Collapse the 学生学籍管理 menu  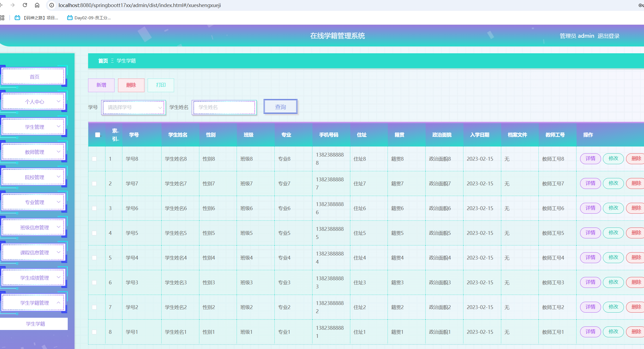pos(33,303)
